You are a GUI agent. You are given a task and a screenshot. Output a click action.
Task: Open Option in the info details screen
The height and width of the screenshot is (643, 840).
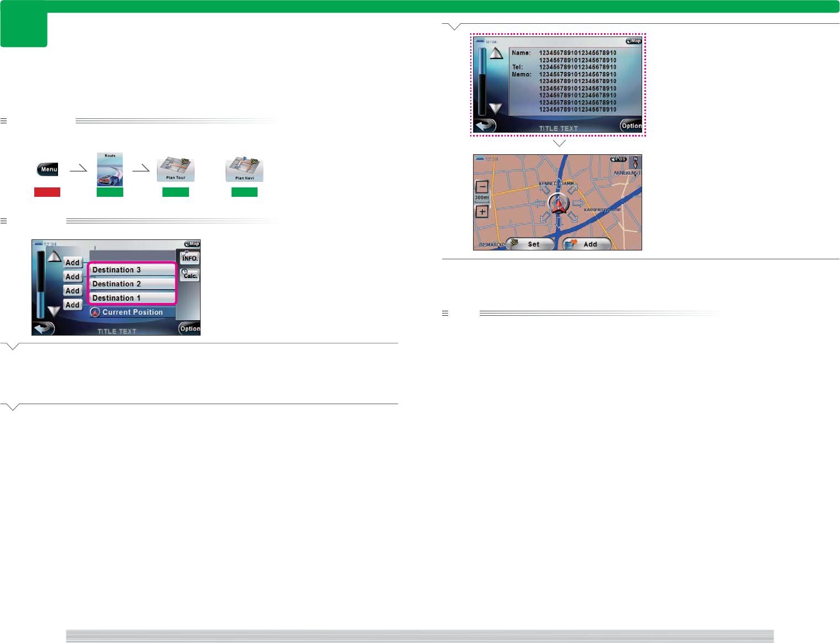(x=631, y=126)
